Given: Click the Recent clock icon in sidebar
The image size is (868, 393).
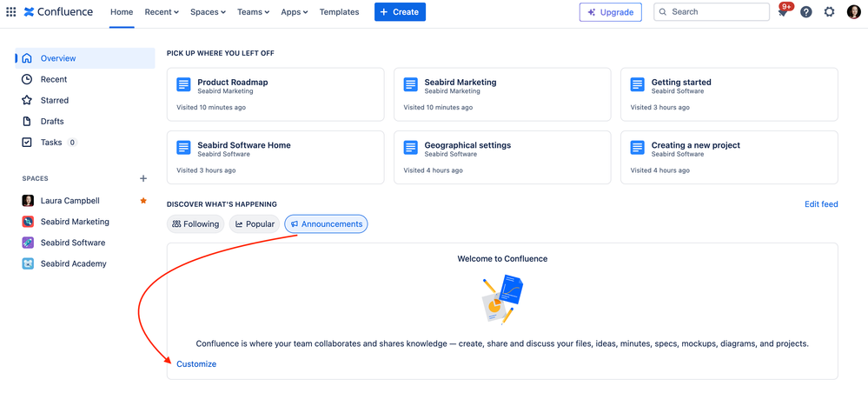Looking at the screenshot, I should 27,79.
